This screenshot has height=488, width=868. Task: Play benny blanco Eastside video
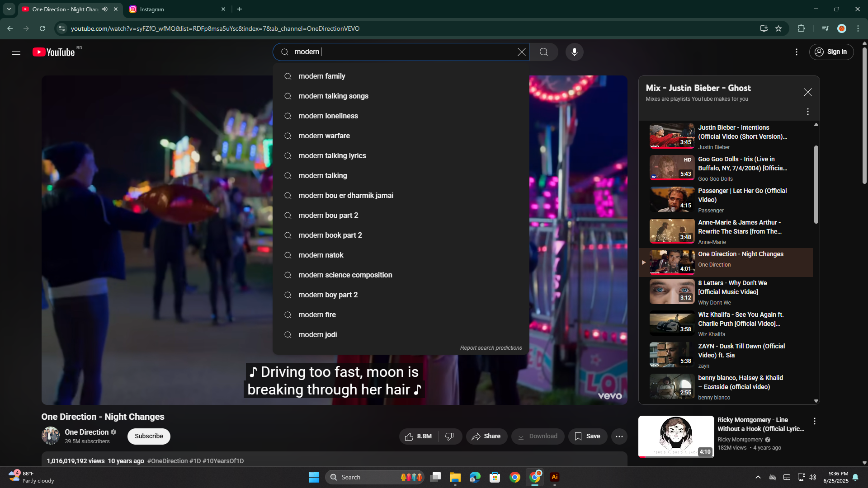(726, 387)
